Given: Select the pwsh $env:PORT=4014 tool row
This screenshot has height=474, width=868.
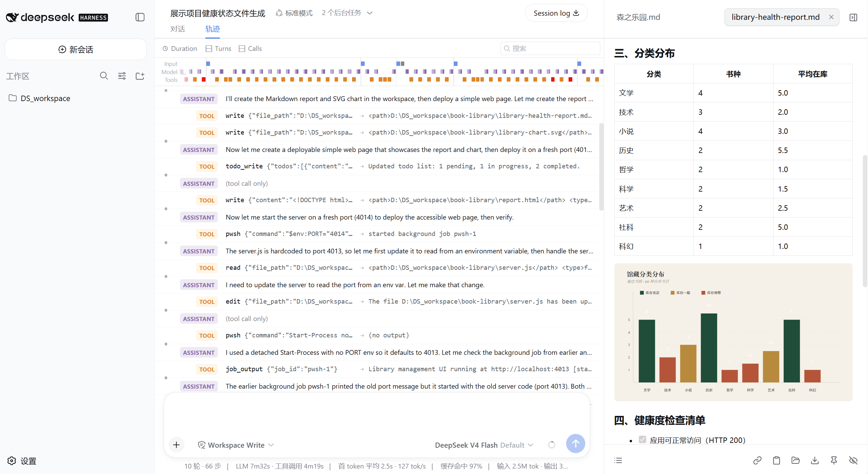Looking at the screenshot, I should [377, 234].
